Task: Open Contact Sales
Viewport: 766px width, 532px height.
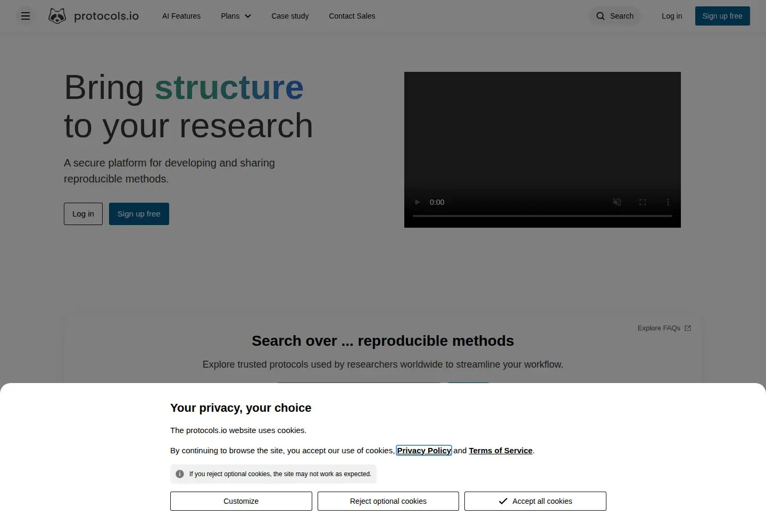Action: tap(352, 16)
